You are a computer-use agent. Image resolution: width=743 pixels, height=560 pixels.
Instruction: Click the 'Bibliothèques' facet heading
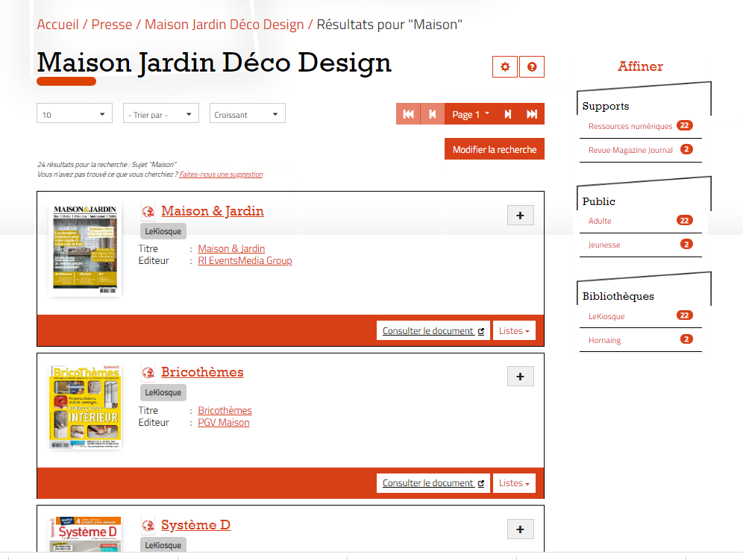[x=618, y=296]
